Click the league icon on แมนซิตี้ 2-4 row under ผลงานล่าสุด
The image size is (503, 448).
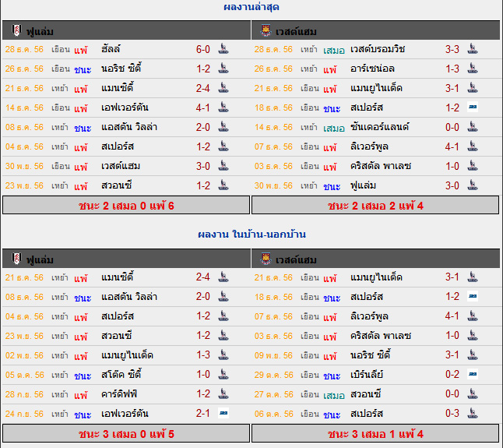(x=223, y=88)
